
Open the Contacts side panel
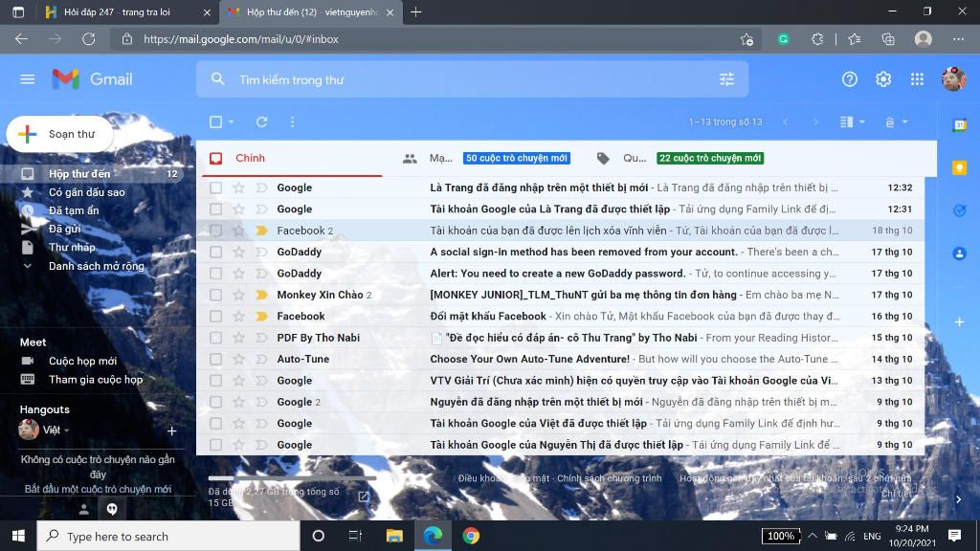pos(959,253)
